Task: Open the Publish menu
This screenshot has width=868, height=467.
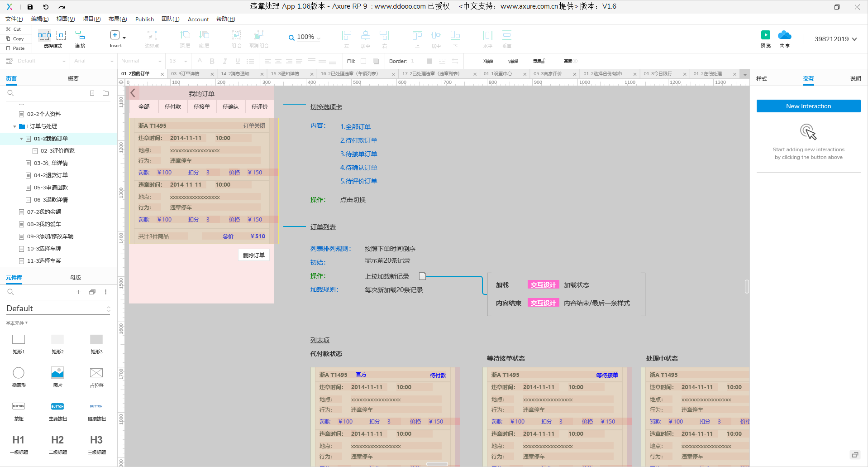Action: point(144,19)
